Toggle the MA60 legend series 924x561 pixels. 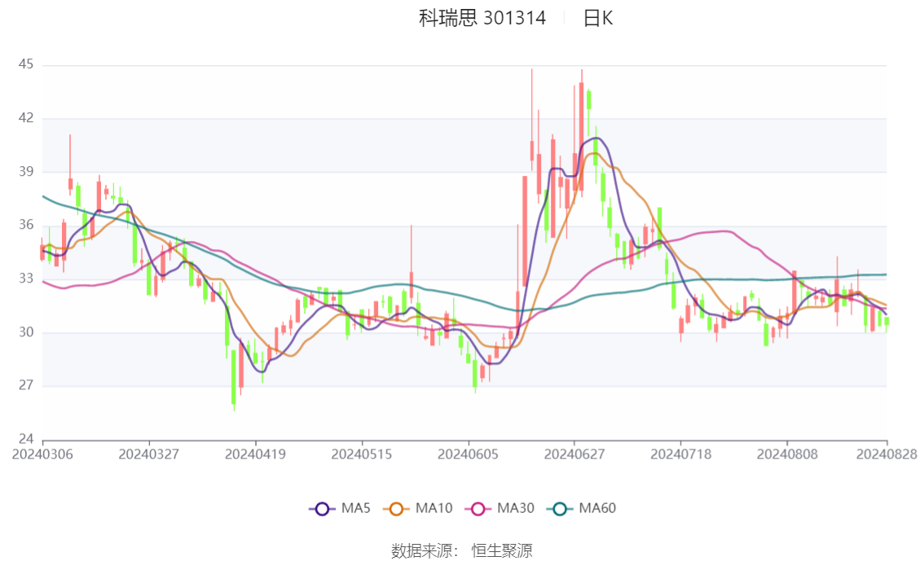pos(581,509)
